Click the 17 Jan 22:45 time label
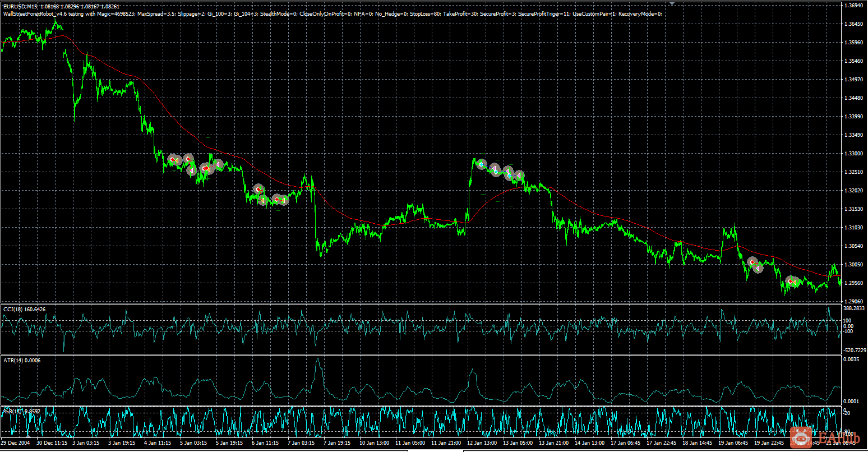 coord(661,442)
